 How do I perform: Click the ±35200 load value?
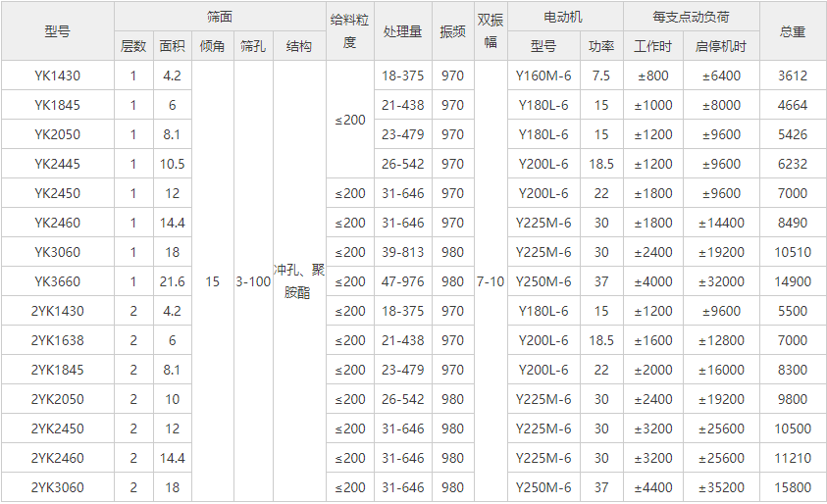(720, 487)
